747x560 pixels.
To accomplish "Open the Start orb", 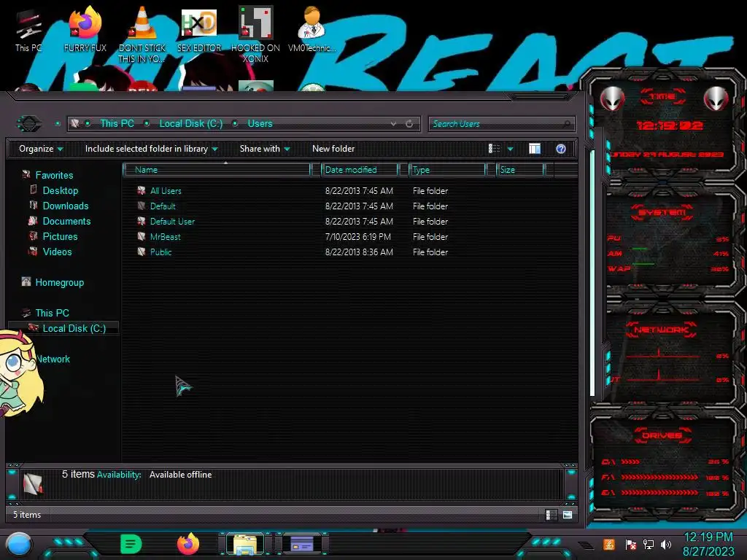I will pyautogui.click(x=19, y=544).
